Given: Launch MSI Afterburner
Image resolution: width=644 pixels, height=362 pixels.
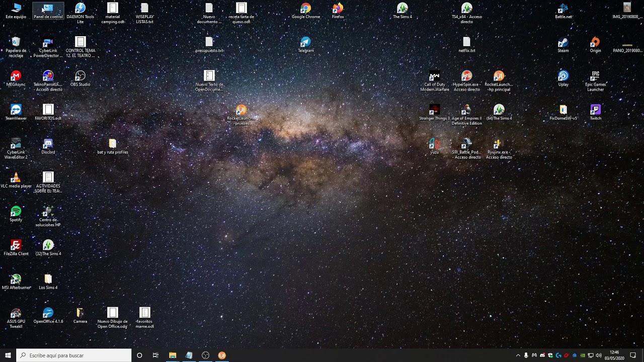Looking at the screenshot, I should click(16, 282).
